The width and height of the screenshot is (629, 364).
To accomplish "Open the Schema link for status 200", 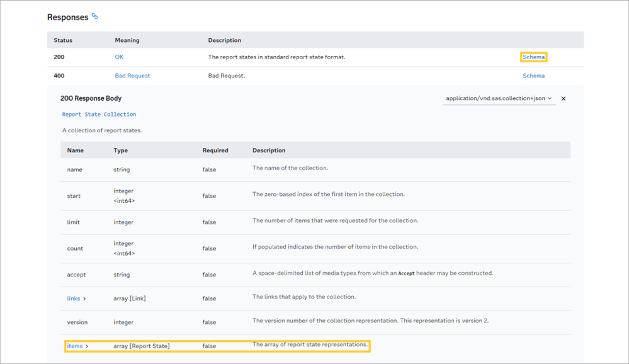I will (x=533, y=57).
